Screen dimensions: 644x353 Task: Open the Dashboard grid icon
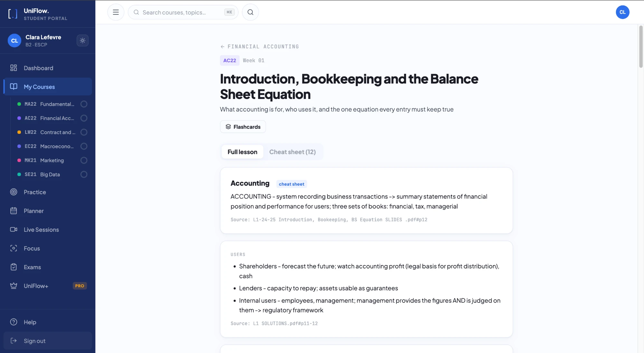(14, 68)
